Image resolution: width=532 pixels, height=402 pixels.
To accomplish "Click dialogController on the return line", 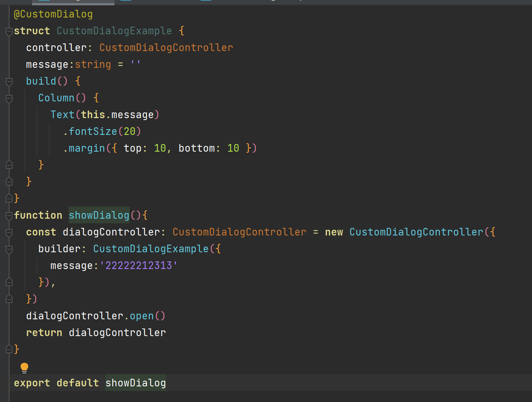I will (117, 333).
